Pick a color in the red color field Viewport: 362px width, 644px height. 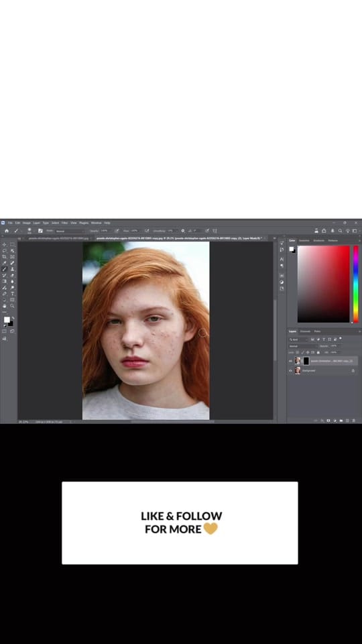(x=323, y=284)
